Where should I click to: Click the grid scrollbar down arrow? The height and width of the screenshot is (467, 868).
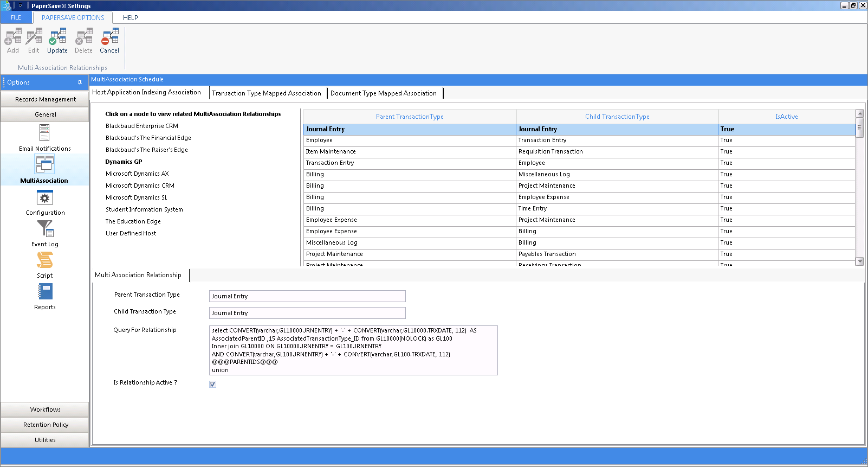[x=859, y=261]
